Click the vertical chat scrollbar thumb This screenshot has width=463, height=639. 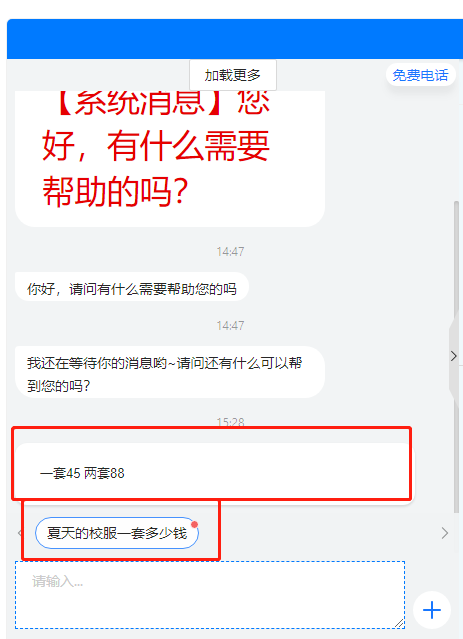(x=456, y=357)
